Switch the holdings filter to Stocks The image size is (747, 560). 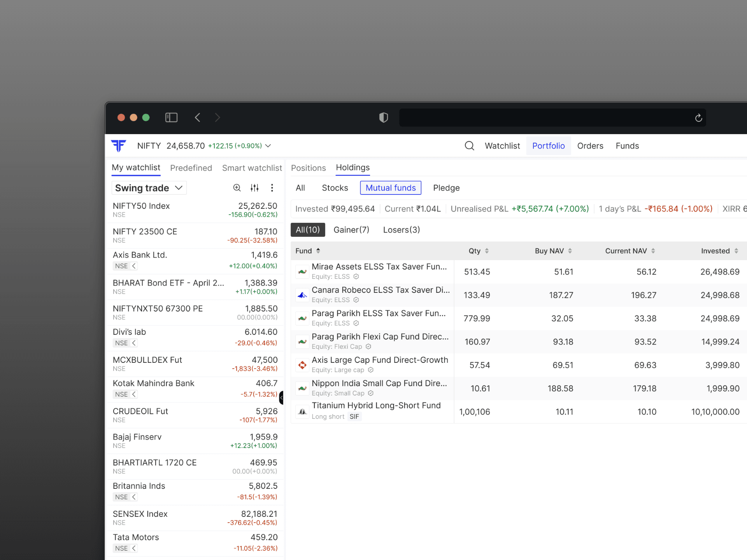[x=335, y=188]
